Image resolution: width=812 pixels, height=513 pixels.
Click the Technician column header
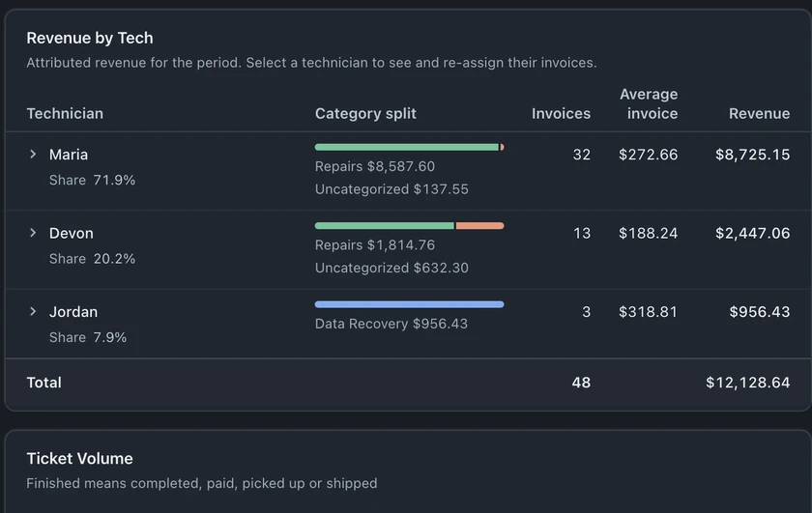65,113
